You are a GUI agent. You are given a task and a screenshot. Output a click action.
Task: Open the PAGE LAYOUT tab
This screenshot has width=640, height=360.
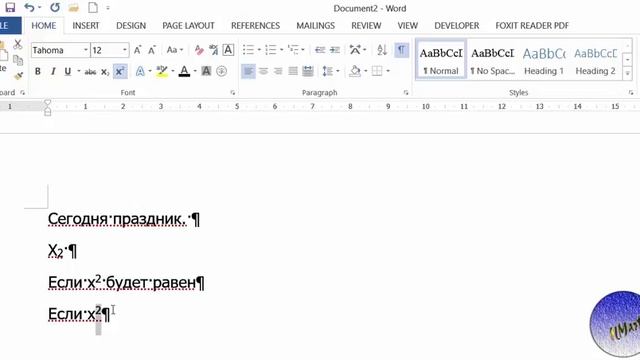click(x=188, y=26)
